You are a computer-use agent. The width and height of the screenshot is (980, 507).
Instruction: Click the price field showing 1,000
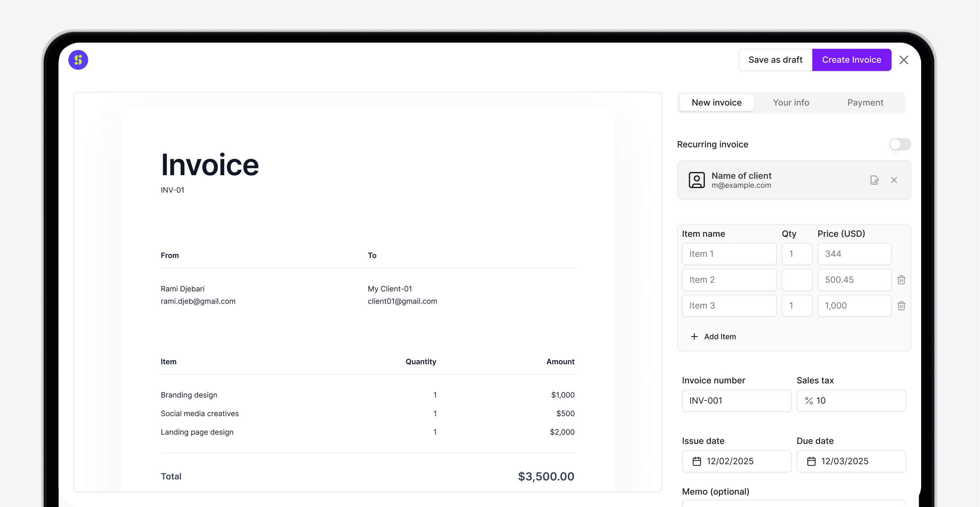tap(854, 305)
